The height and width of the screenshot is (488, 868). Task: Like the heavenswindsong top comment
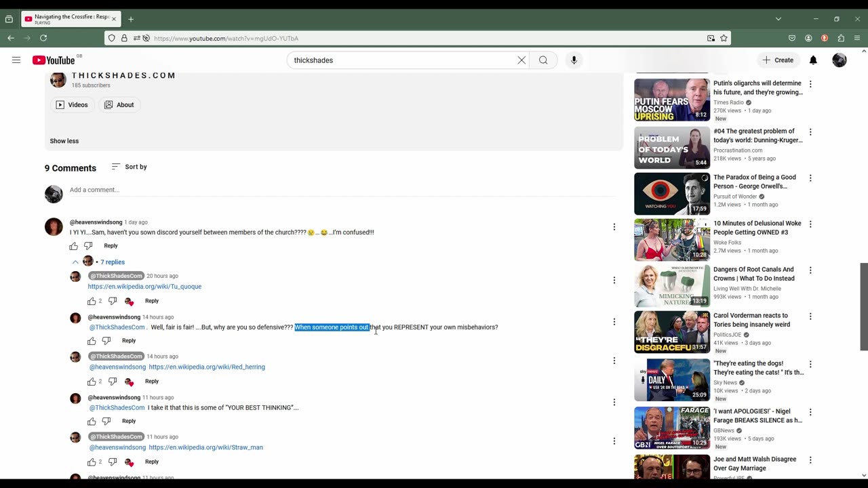(x=74, y=246)
